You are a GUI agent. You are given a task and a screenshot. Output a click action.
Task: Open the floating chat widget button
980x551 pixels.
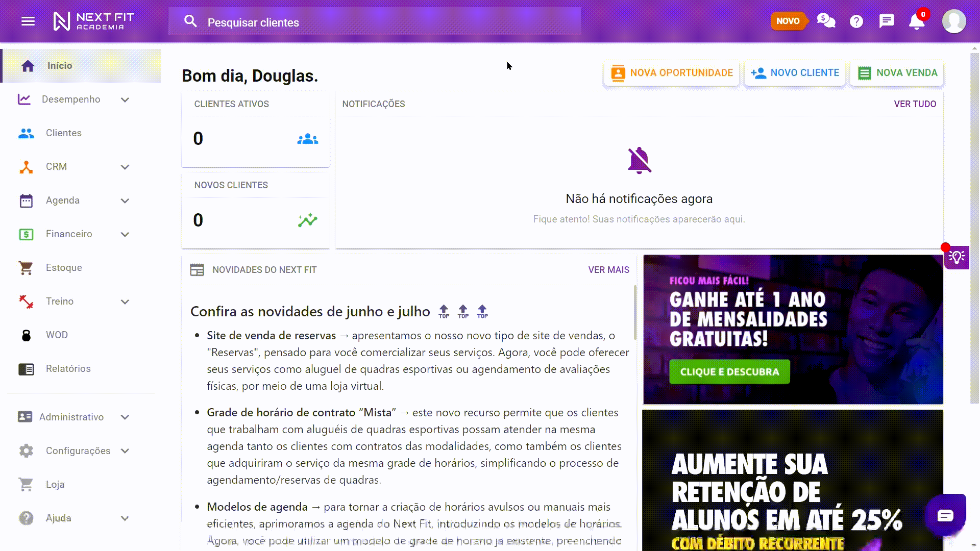(x=945, y=515)
